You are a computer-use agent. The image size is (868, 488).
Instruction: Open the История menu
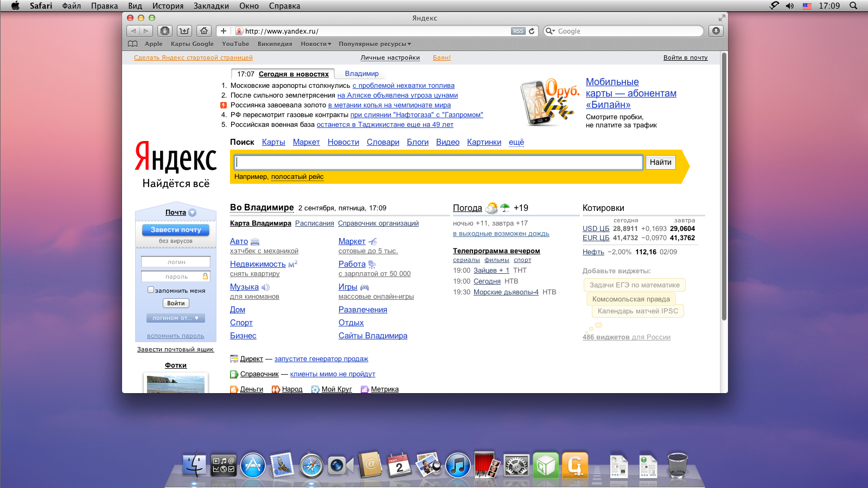pos(168,6)
